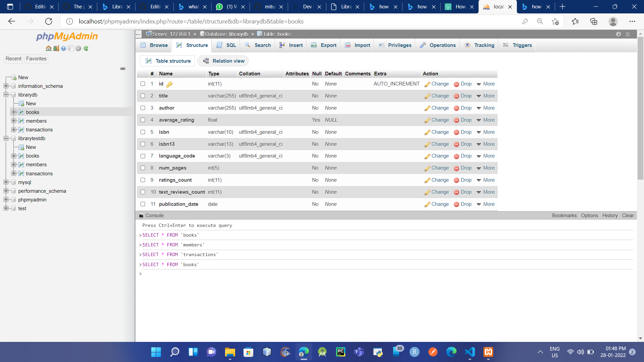644x362 pixels.
Task: Check the checkbox for id row
Action: point(143,84)
